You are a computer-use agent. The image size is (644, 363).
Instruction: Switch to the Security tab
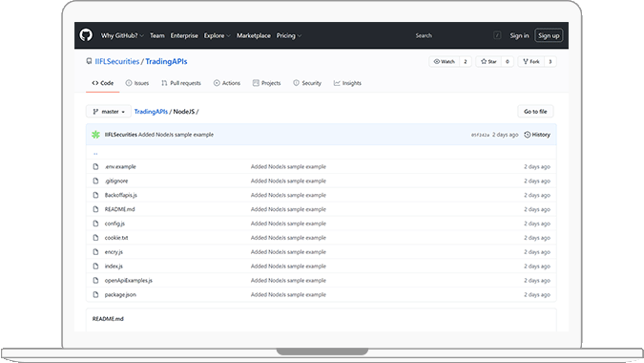pyautogui.click(x=307, y=83)
